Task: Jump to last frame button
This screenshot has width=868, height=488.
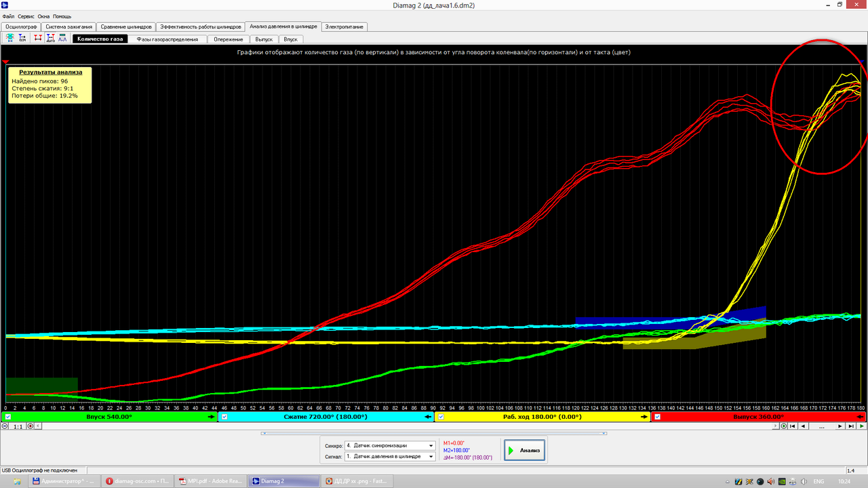Action: click(851, 426)
